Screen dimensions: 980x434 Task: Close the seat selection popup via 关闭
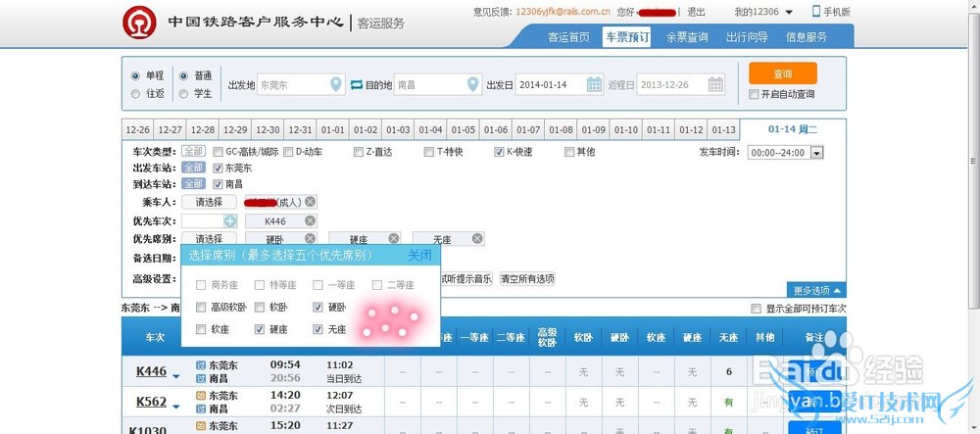coord(419,255)
